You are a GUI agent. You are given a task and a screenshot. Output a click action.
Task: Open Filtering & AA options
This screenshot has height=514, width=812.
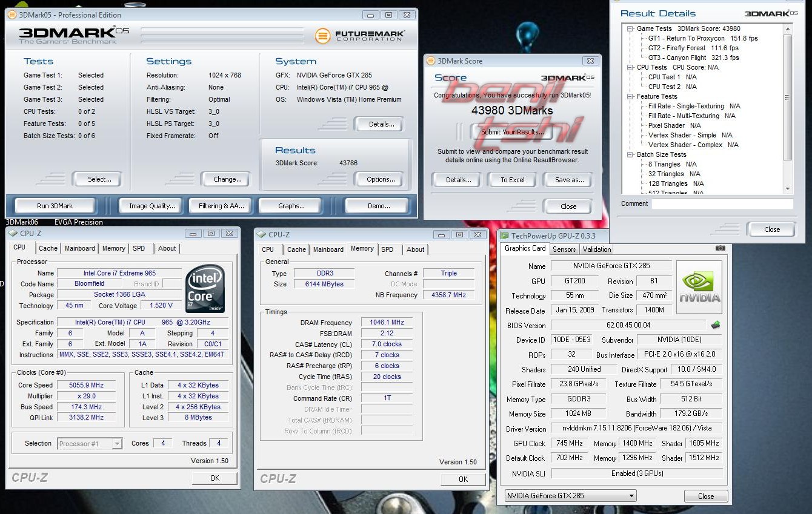click(221, 206)
